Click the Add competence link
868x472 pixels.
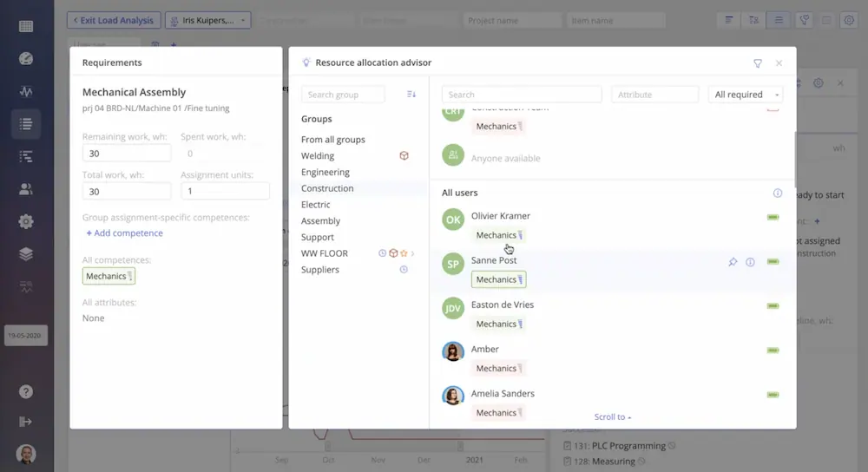coord(124,233)
